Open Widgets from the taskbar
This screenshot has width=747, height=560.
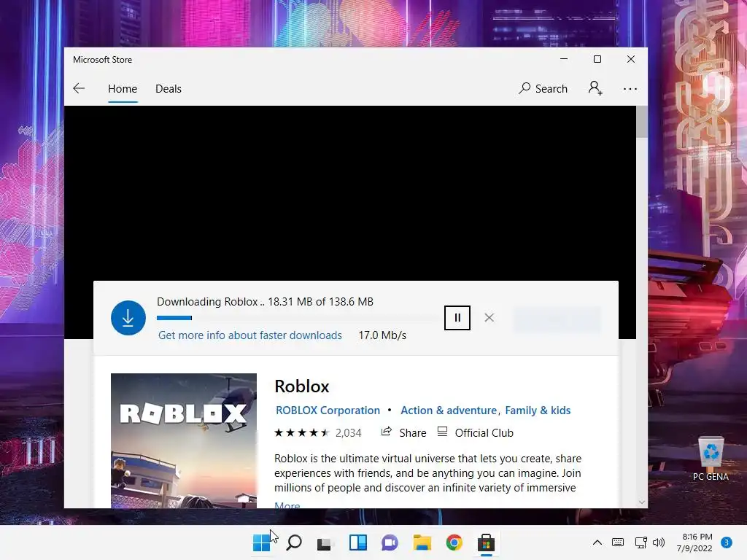[x=357, y=542]
